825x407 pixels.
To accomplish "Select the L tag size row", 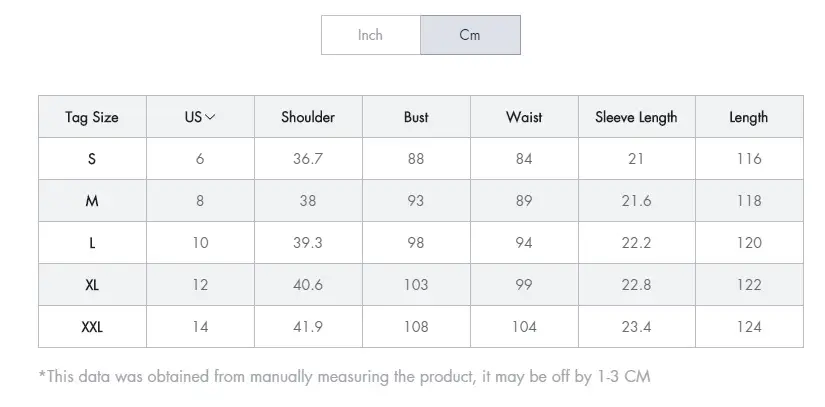I will 421,243.
